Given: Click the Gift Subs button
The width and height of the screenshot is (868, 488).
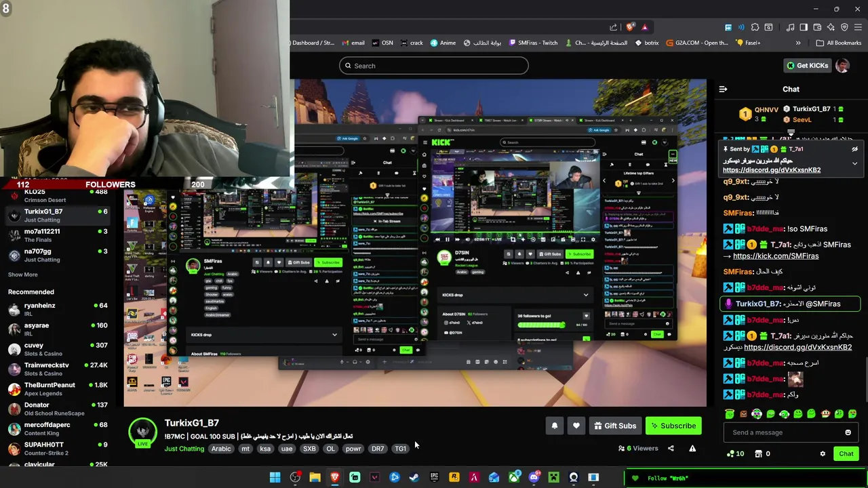Looking at the screenshot, I should pos(615,426).
